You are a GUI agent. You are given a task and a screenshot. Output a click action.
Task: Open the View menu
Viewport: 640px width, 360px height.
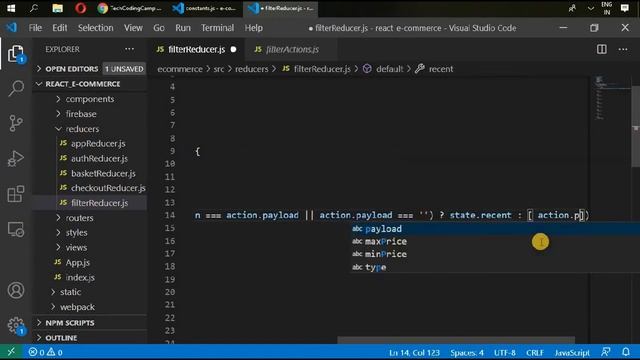133,28
